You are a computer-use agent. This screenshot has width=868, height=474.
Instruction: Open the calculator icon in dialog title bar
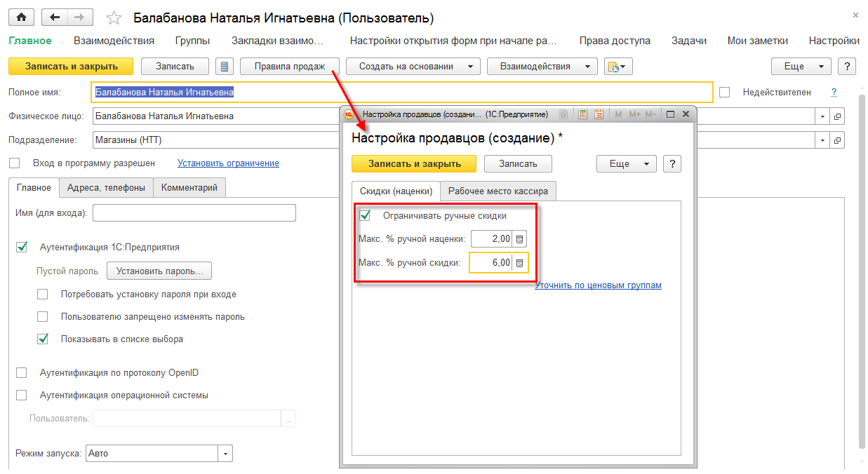pos(582,114)
